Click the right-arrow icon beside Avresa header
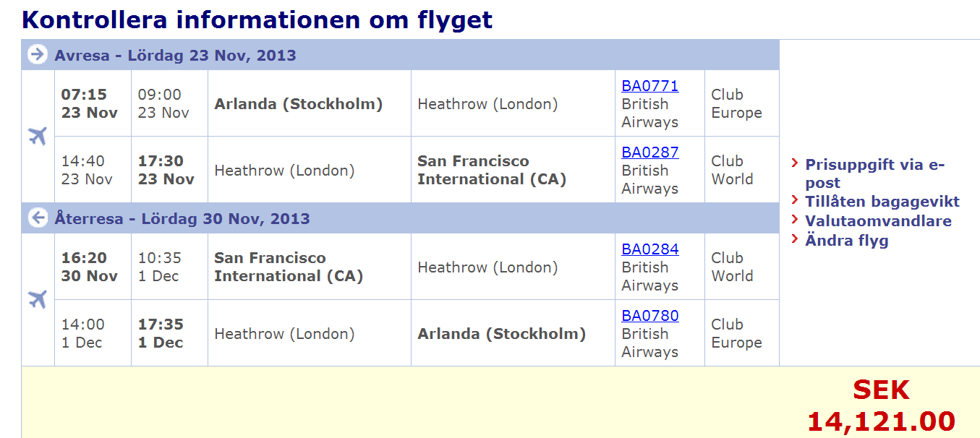The width and height of the screenshot is (980, 438). [x=38, y=55]
